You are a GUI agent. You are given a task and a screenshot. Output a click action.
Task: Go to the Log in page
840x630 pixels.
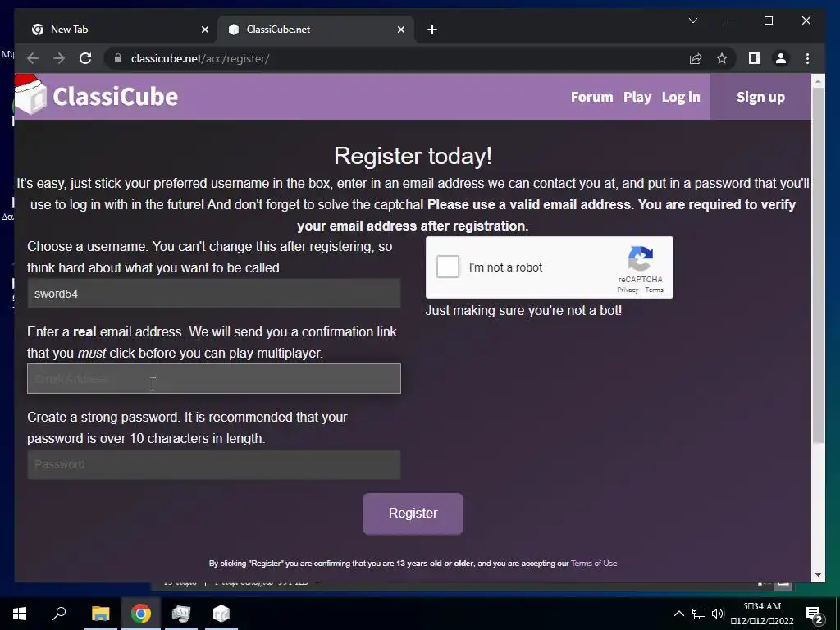pos(681,97)
